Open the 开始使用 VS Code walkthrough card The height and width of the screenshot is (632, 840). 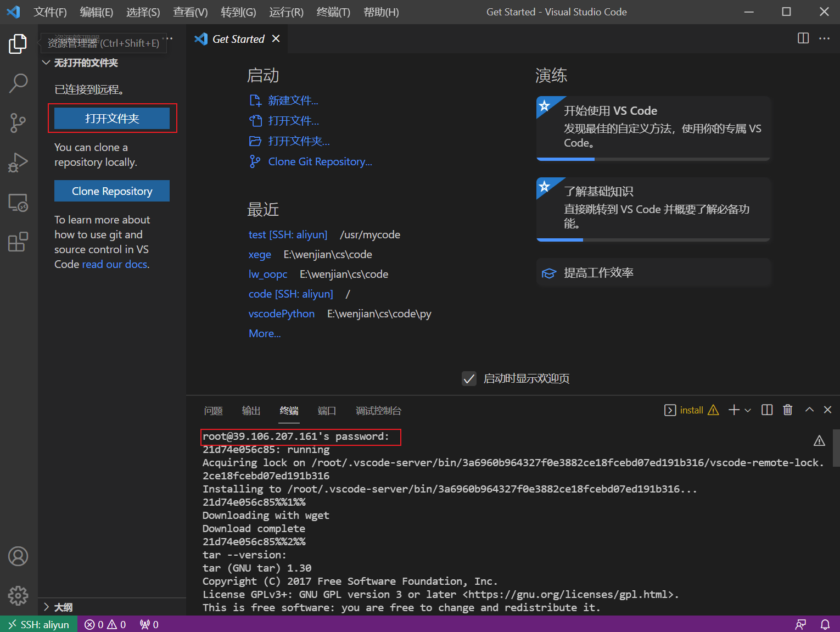pos(653,128)
